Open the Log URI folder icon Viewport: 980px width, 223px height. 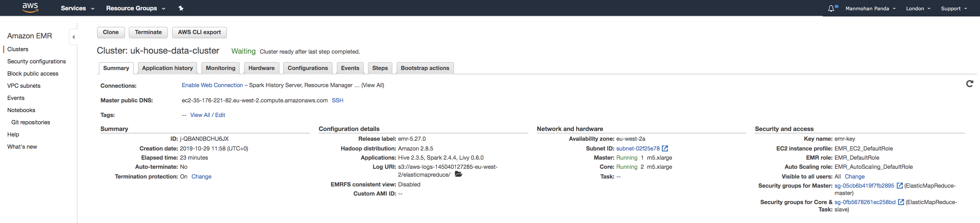pyautogui.click(x=459, y=174)
